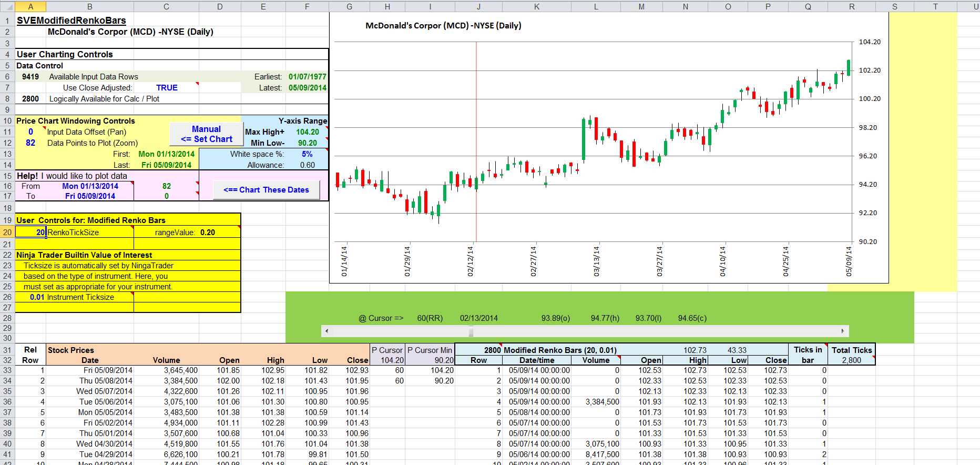Select the From date Mon 01/13/2014 cell
The image size is (980, 465).
(x=90, y=186)
